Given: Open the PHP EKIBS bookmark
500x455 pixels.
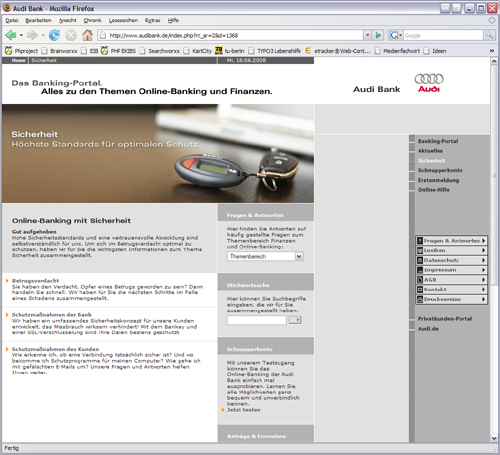Looking at the screenshot, I should point(118,51).
